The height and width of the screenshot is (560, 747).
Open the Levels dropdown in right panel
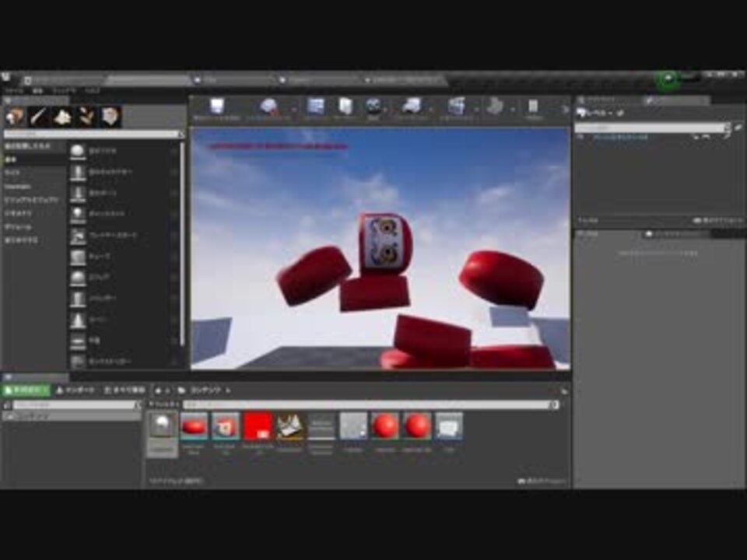pyautogui.click(x=595, y=114)
